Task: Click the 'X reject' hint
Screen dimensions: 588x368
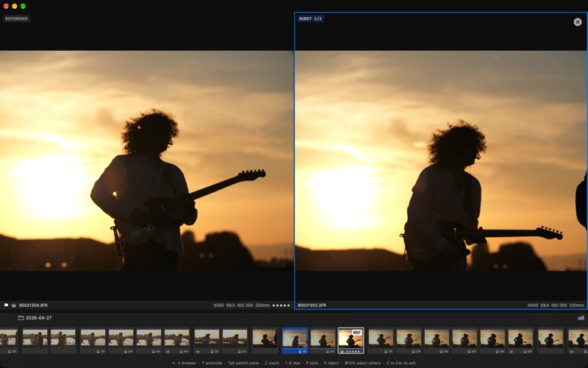Action: tap(331, 363)
